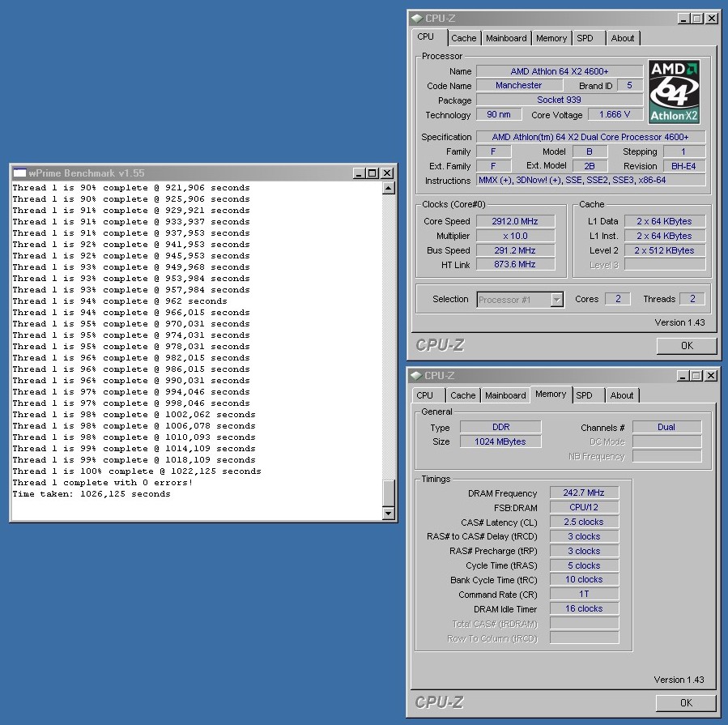The image size is (728, 725).
Task: Click the DRAM Idle Timer value 16 clocks
Action: (x=584, y=608)
